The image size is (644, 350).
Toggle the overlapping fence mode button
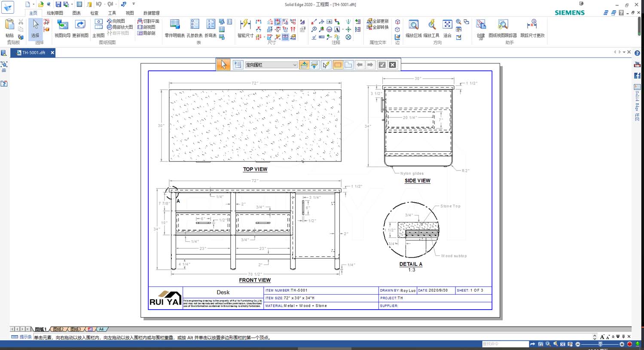348,65
